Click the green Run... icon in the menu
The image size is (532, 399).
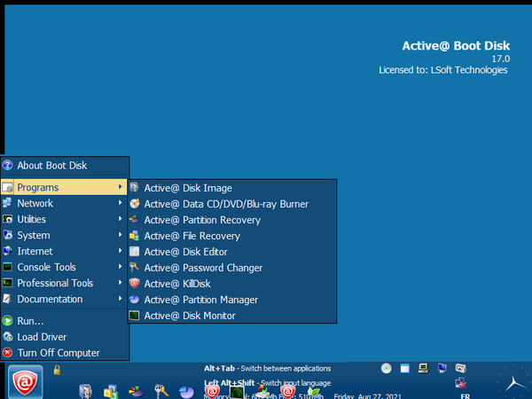(7, 321)
